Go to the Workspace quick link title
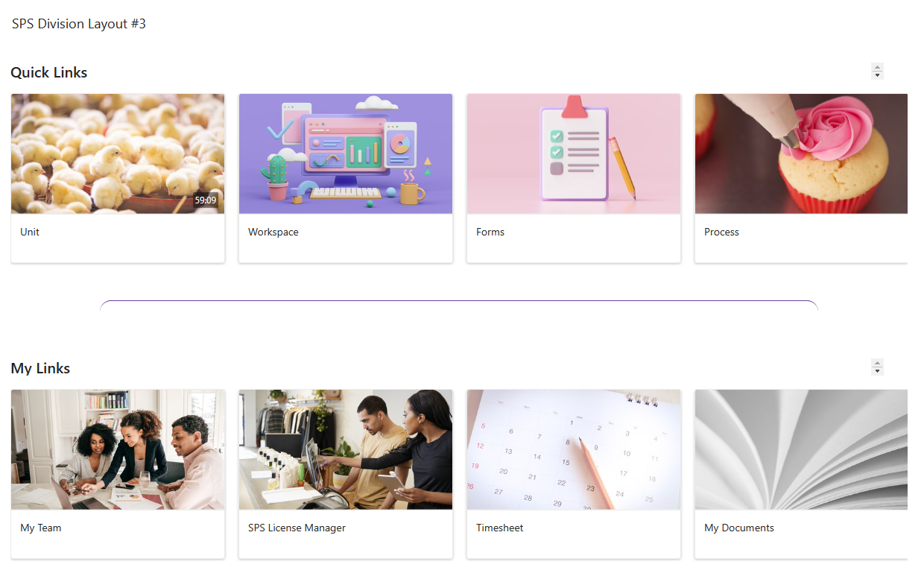The width and height of the screenshot is (924, 579). pos(273,232)
